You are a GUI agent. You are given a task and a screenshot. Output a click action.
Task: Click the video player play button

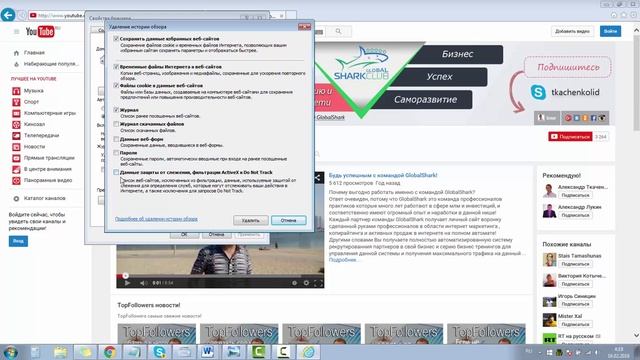[x=127, y=283]
